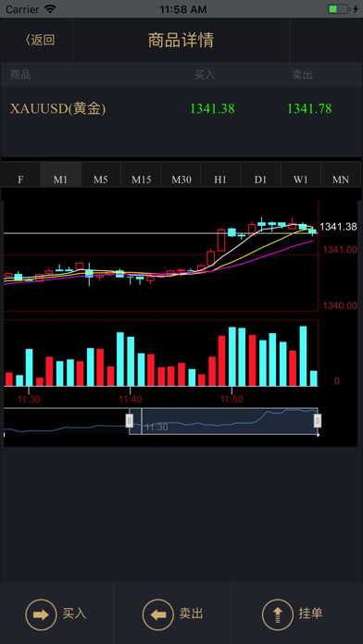Click the 商品详情 page title
The width and height of the screenshot is (363, 644).
click(x=181, y=41)
